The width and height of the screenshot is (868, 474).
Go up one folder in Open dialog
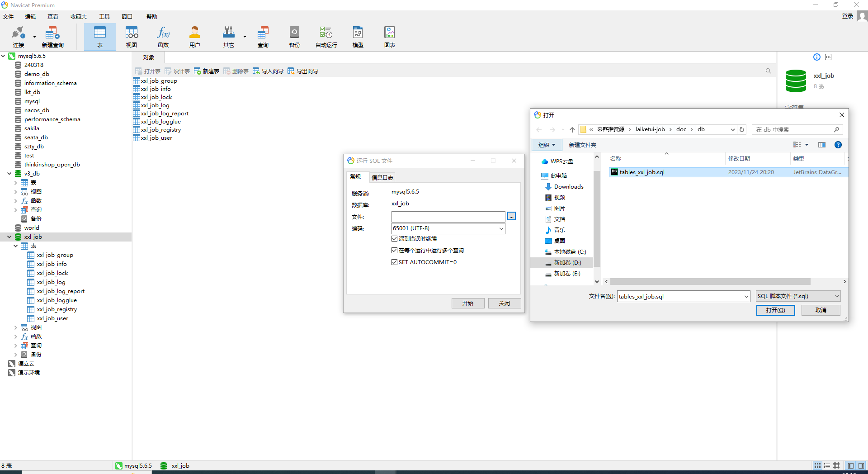pos(572,129)
